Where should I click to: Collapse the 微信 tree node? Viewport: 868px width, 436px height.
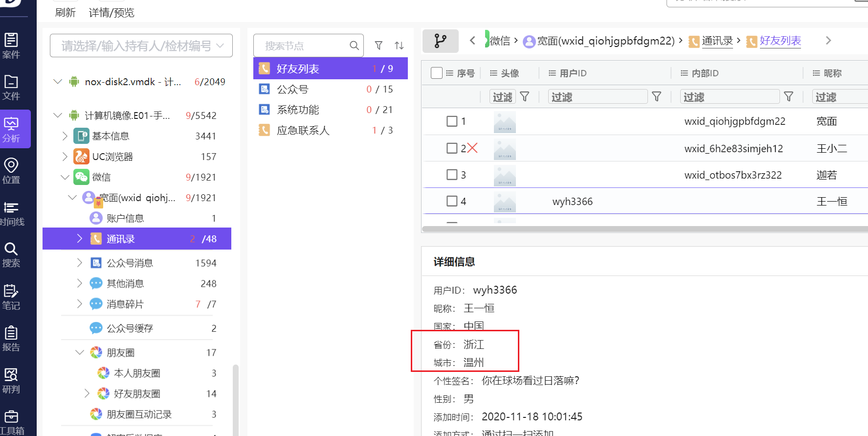coord(65,177)
